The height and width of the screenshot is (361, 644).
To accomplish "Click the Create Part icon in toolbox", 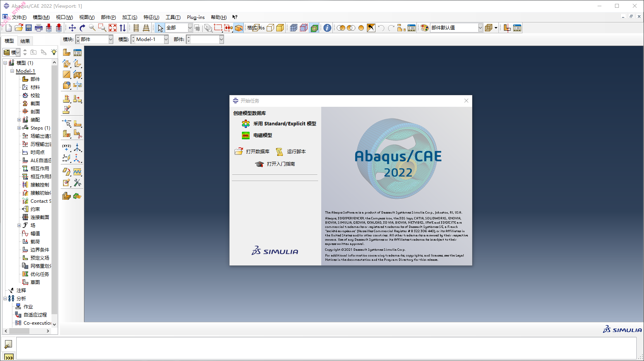I will coord(67,53).
